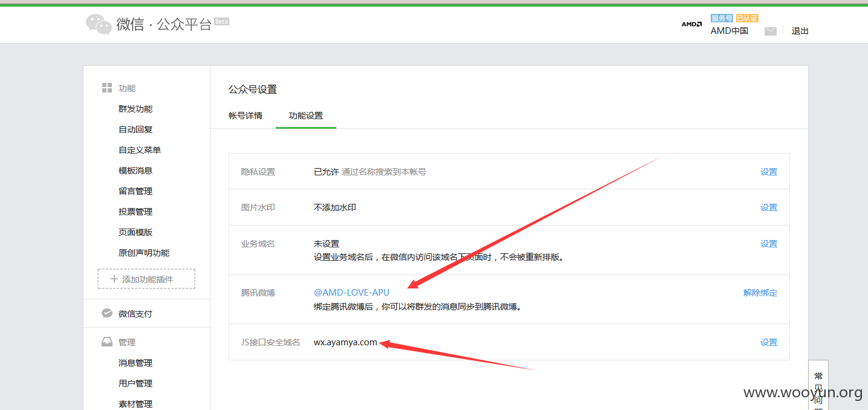Viewport: 868px width, 410px height.
Task: Click 已允许 privacy status text
Action: point(326,172)
